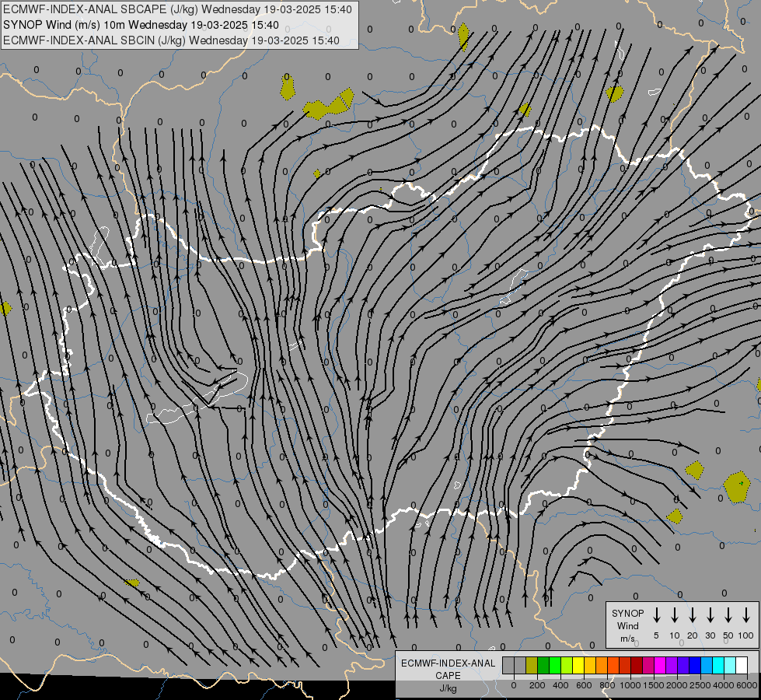761x700 pixels.
Task: Select the olive CAPE legend swatch
Action: tap(532, 665)
